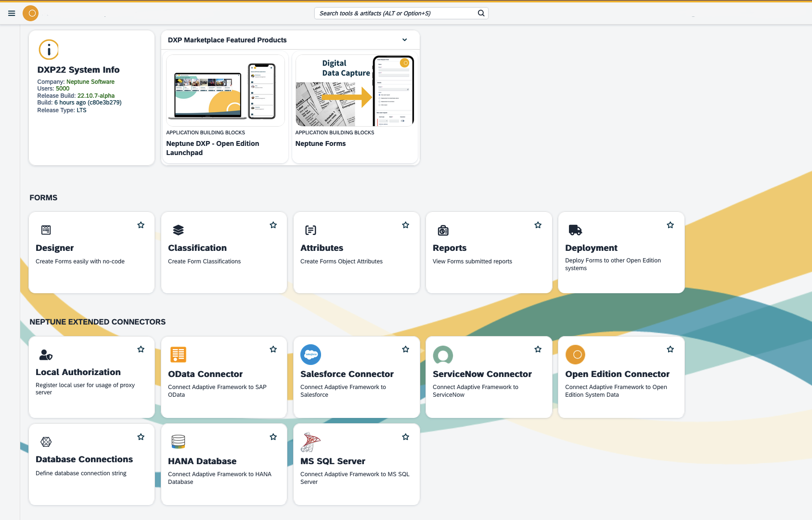Favorite the Local Authorization tile
This screenshot has height=520, width=812.
(x=141, y=349)
